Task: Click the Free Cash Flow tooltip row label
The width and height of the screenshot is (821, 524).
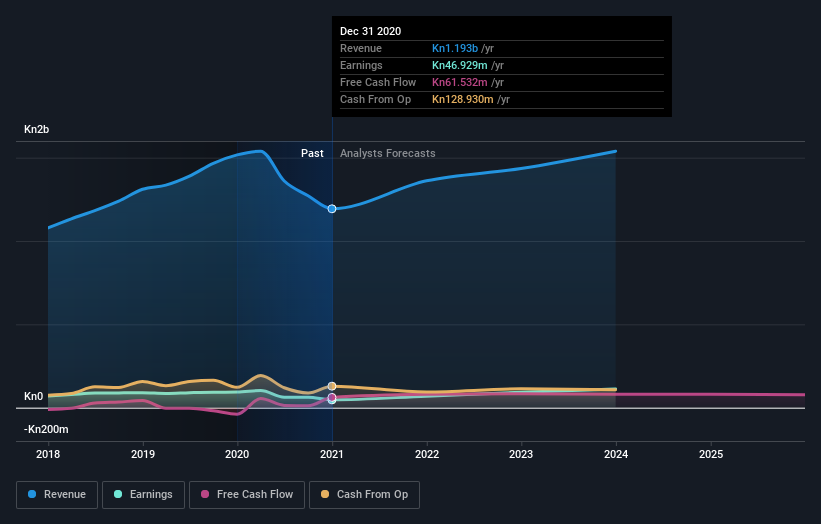Action: [378, 82]
